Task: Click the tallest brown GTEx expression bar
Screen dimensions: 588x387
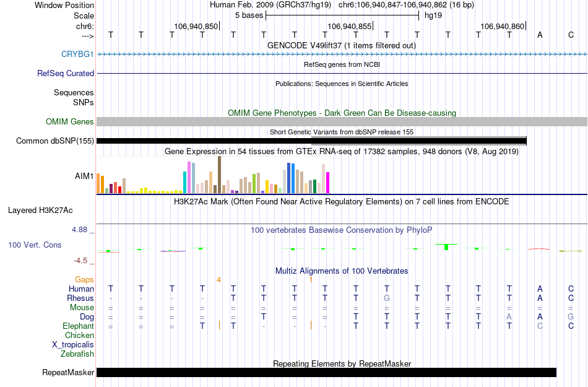Action: 219,175
